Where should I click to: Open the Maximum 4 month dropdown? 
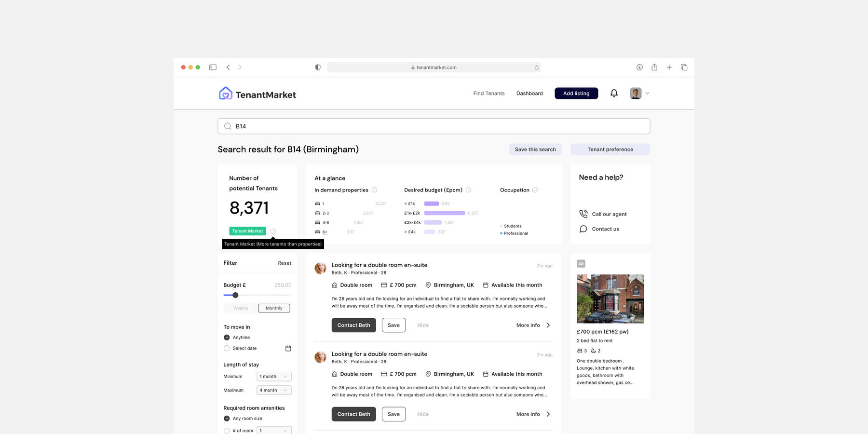tap(273, 390)
